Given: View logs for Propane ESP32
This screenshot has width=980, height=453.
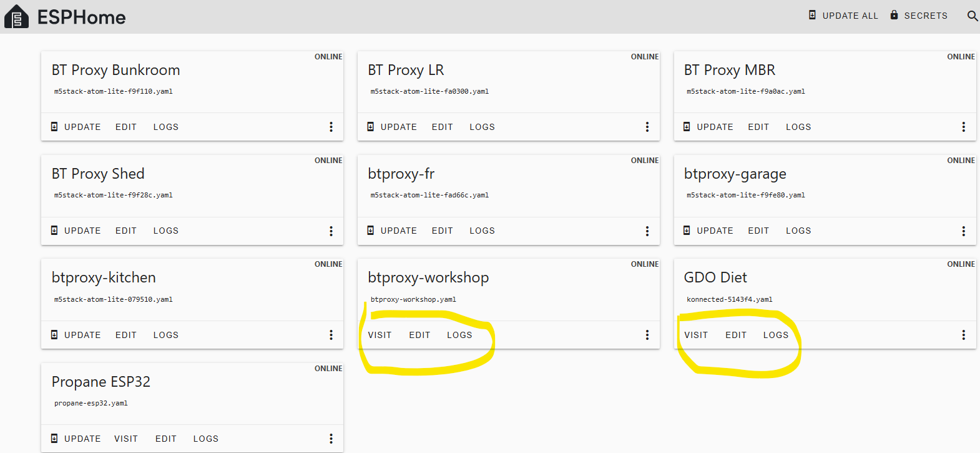Looking at the screenshot, I should [x=206, y=439].
